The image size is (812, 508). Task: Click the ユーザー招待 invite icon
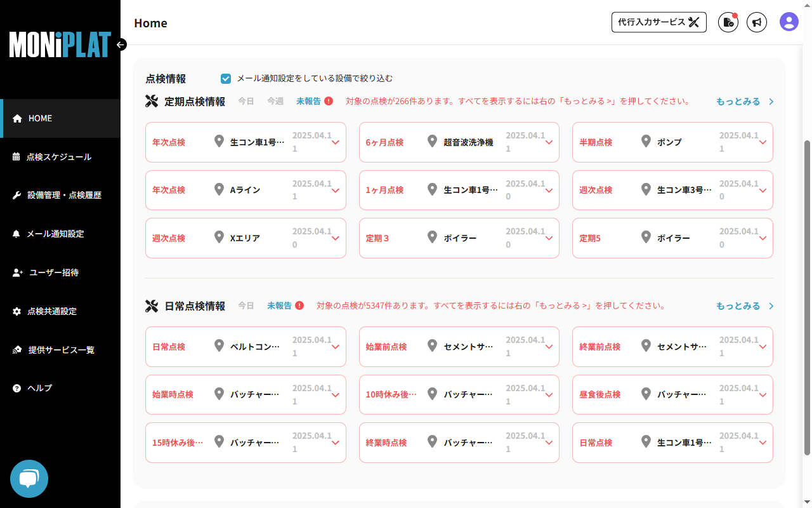(x=16, y=272)
